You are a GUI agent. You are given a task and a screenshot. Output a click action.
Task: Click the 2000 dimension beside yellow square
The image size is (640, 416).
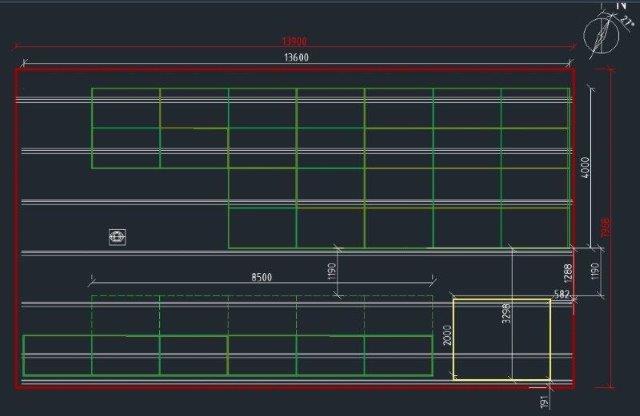[x=447, y=335]
